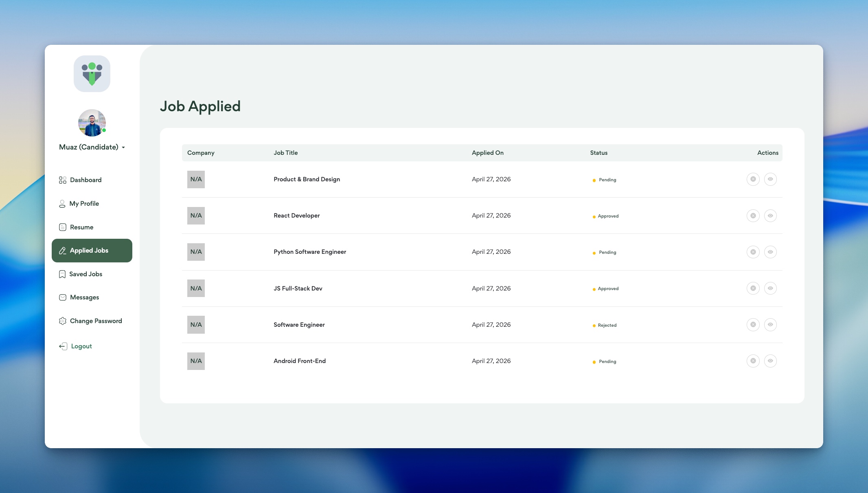Click the React Developer job title
Viewport: 868px width, 493px height.
click(296, 216)
